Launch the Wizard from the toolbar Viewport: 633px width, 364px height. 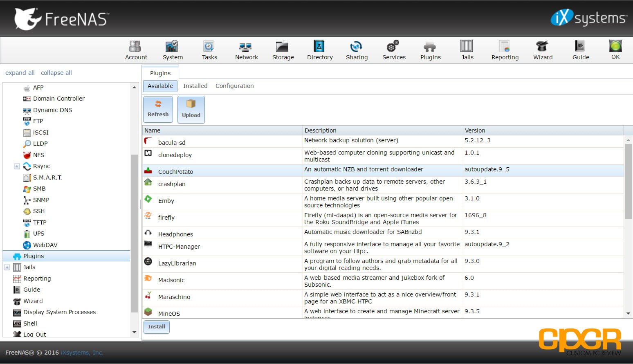tap(543, 50)
